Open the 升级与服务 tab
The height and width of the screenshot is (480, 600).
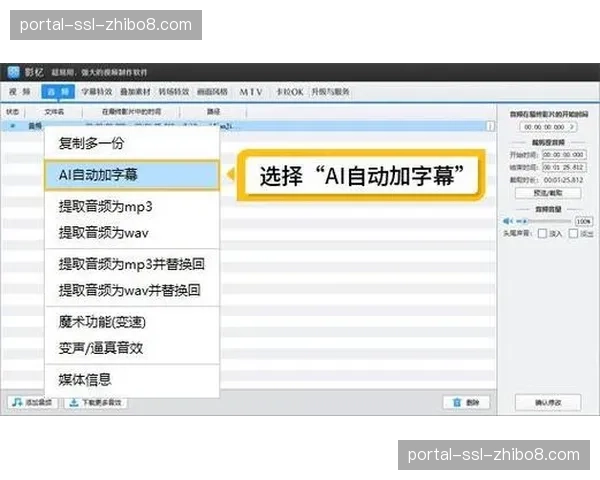click(x=330, y=92)
